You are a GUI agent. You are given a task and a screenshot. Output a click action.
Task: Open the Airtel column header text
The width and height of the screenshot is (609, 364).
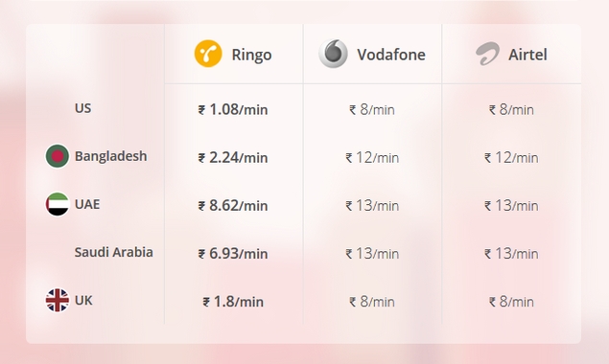pyautogui.click(x=527, y=55)
